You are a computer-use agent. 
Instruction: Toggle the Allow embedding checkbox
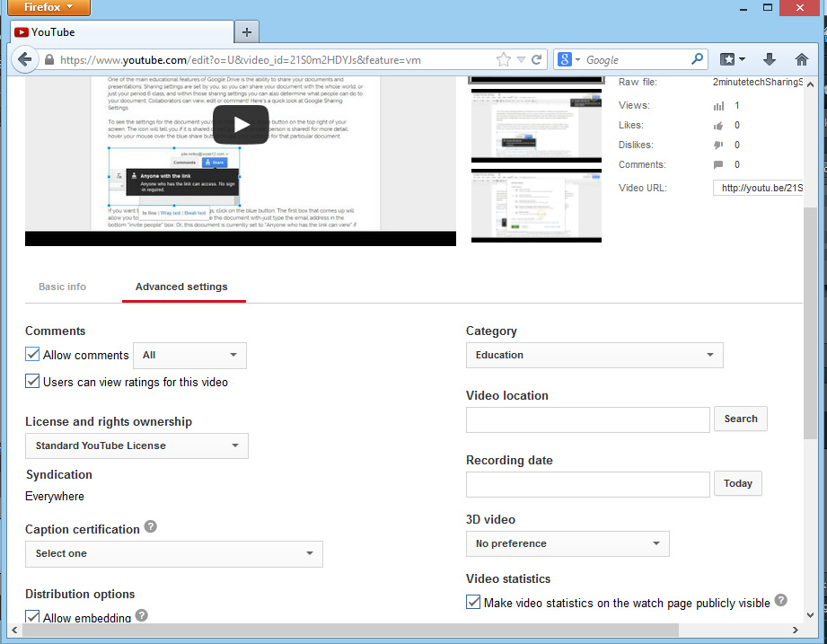click(x=32, y=616)
